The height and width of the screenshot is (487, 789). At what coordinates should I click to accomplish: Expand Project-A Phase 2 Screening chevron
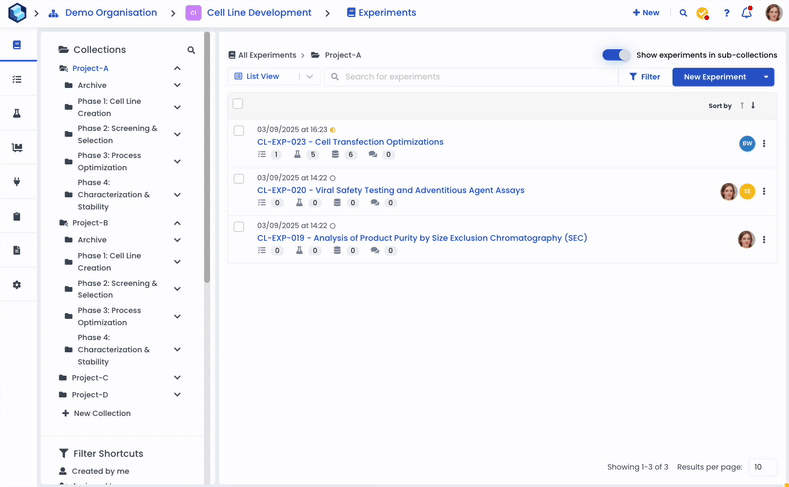point(177,134)
